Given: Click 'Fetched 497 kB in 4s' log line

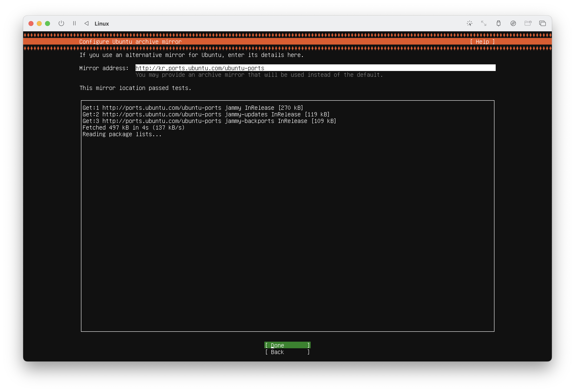Looking at the screenshot, I should pyautogui.click(x=134, y=128).
